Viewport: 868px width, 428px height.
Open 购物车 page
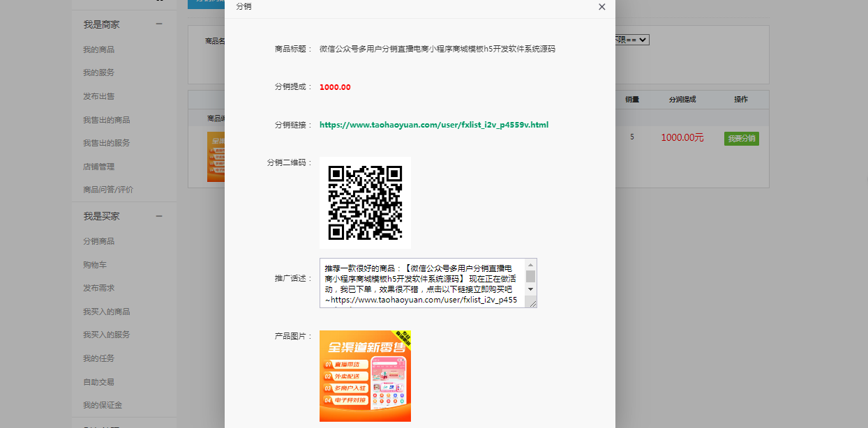point(95,265)
